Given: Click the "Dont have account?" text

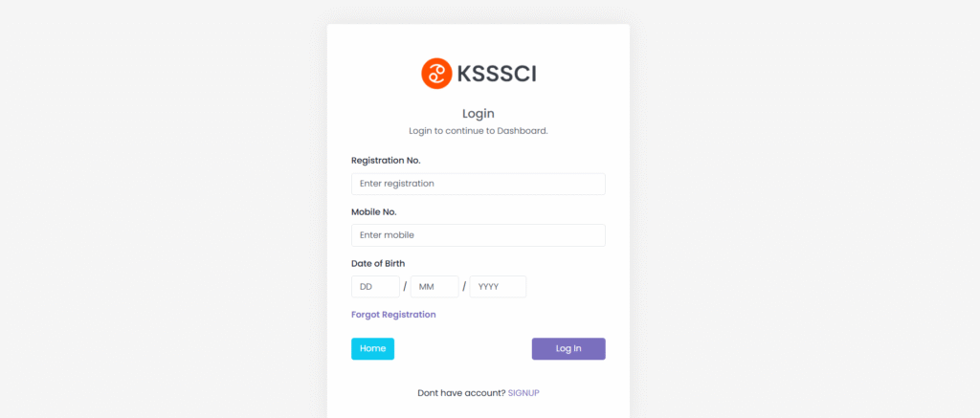Looking at the screenshot, I should click(461, 393).
